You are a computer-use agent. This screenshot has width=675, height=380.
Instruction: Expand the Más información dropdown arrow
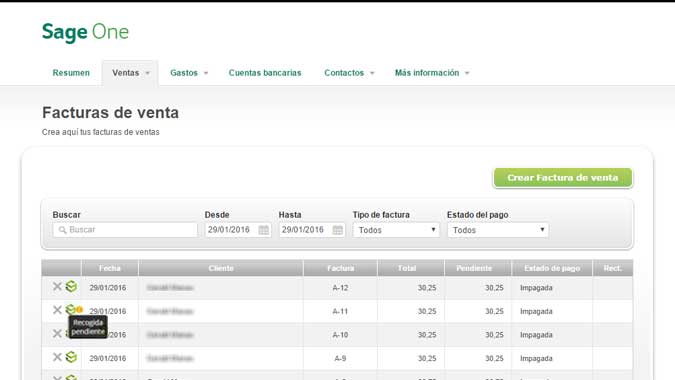point(467,73)
